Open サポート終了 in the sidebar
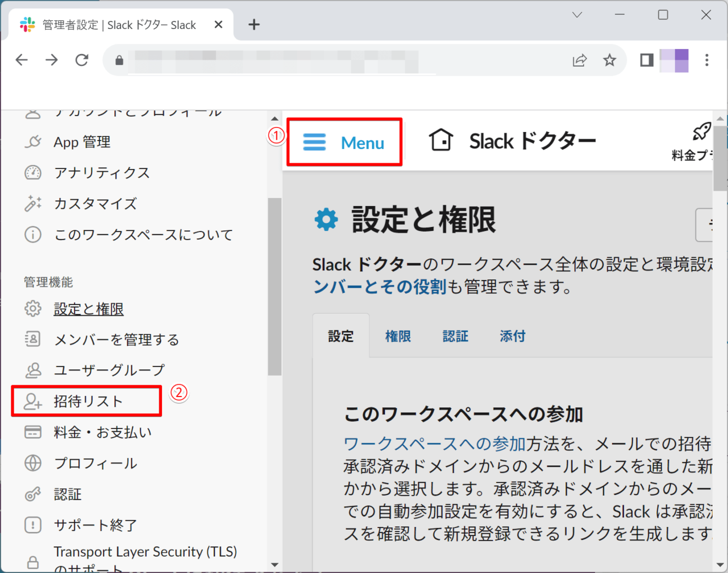The image size is (728, 573). tap(96, 525)
